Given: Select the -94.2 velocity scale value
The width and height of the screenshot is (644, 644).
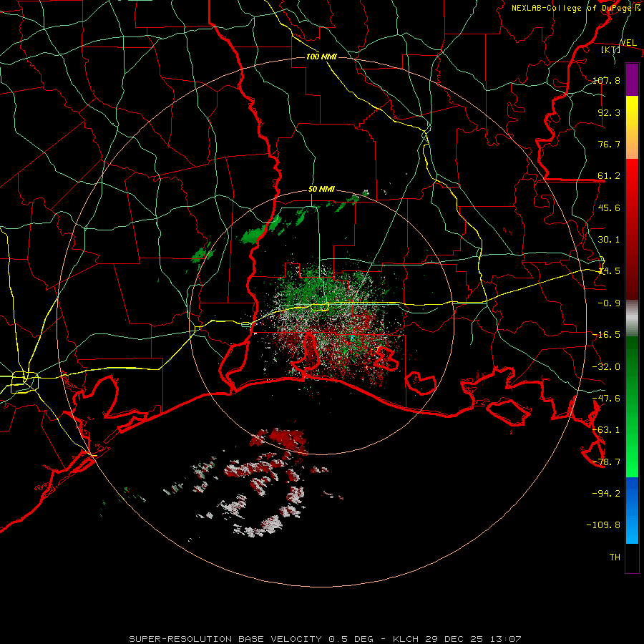Looking at the screenshot, I should point(606,493).
